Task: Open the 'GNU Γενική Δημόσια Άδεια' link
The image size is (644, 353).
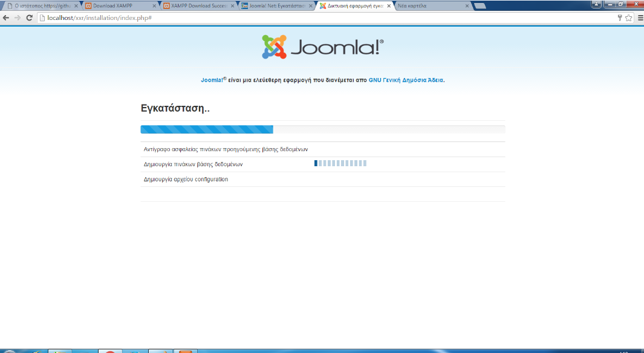Action: [x=406, y=80]
